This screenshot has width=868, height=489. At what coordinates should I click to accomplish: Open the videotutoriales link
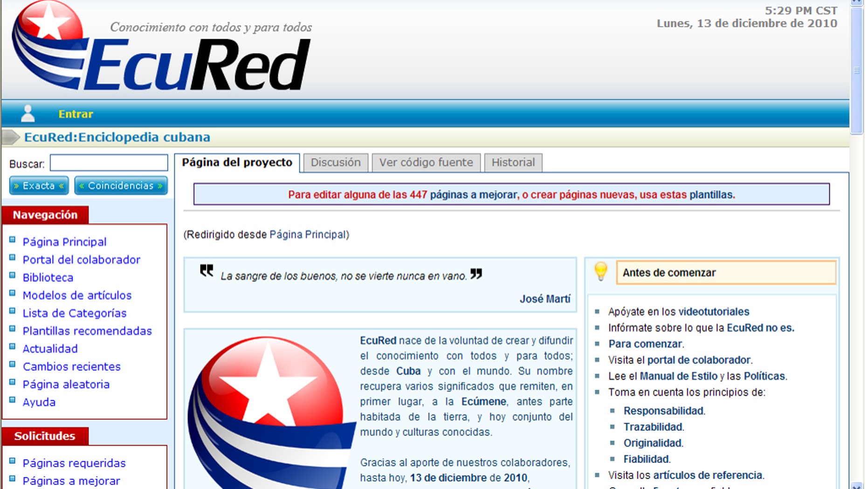click(x=714, y=312)
